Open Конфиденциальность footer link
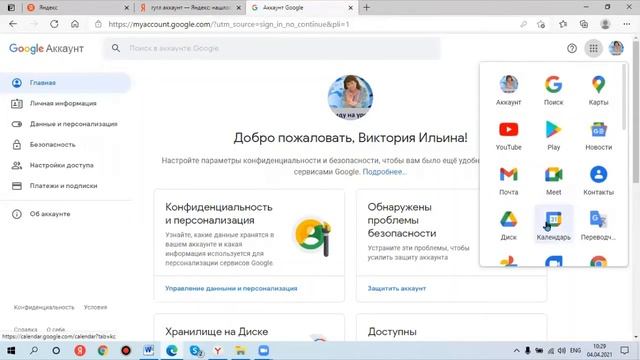 coord(44,307)
